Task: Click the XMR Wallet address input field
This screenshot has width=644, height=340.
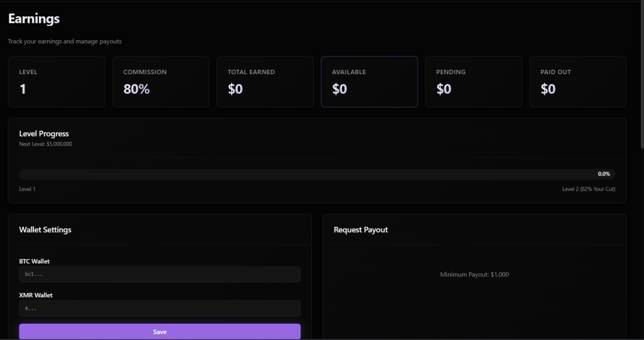Action: 160,309
